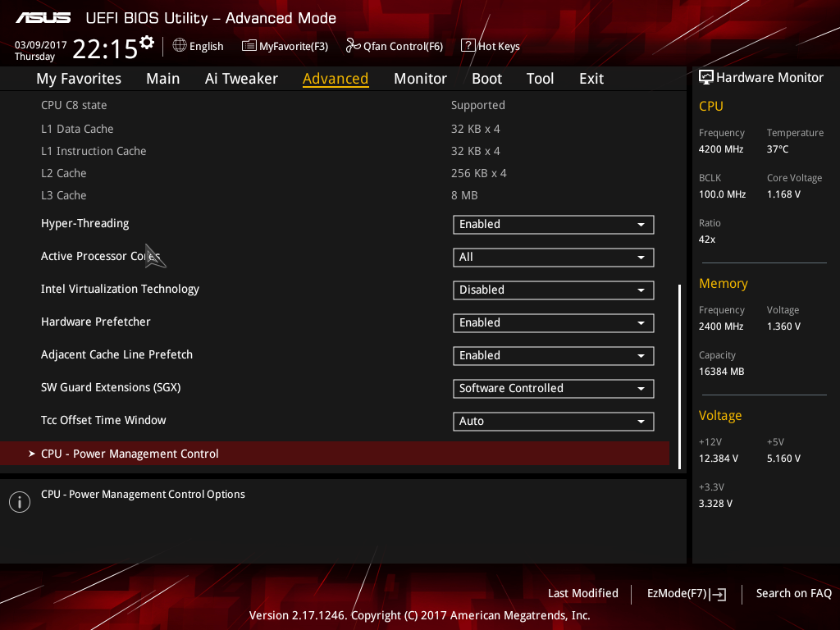Click the L3 Cache label
840x630 pixels.
pyautogui.click(x=64, y=195)
